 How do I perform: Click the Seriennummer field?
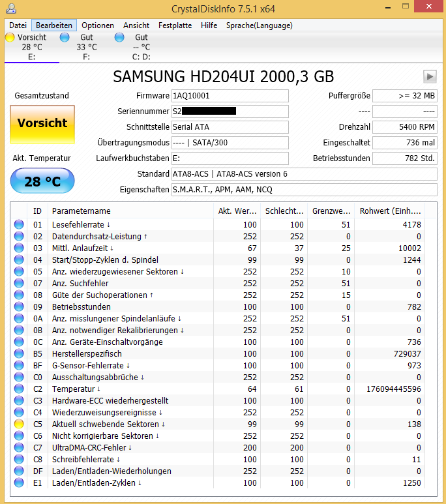(x=230, y=111)
